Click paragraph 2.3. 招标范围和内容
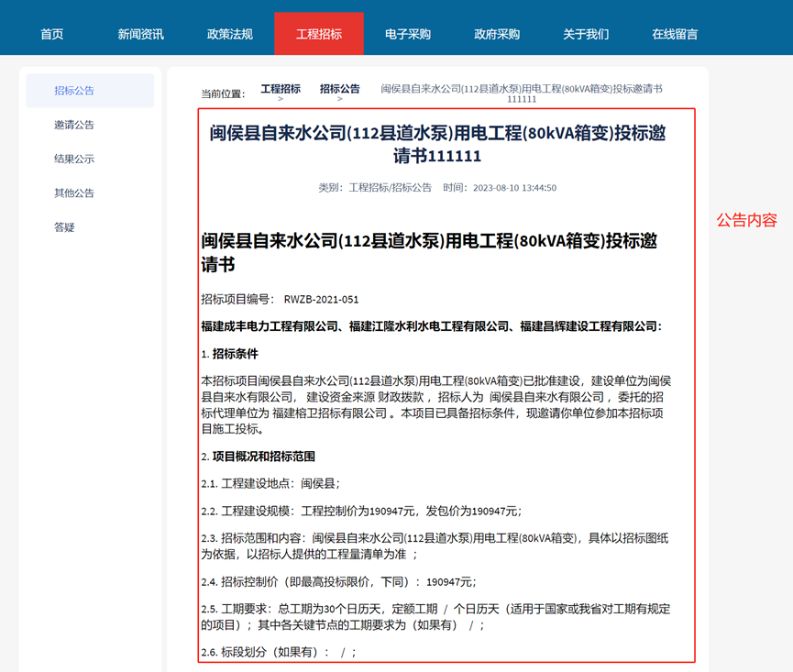The image size is (793, 672). [x=435, y=546]
